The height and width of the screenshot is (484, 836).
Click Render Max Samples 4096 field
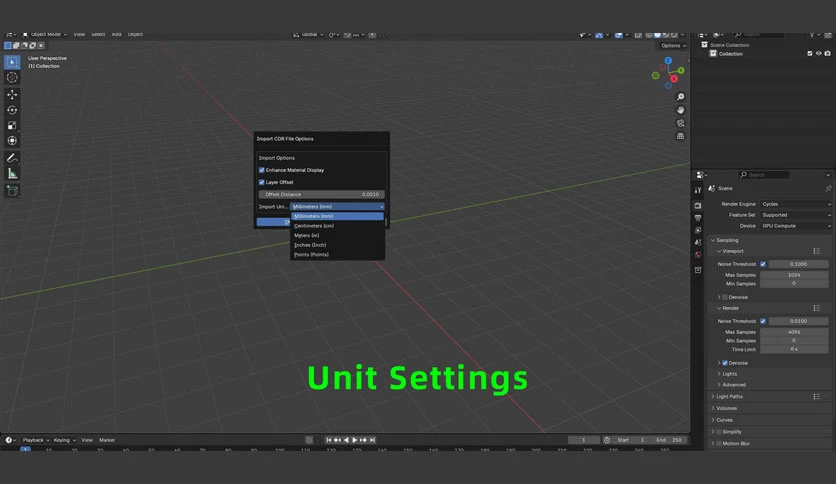coord(794,332)
